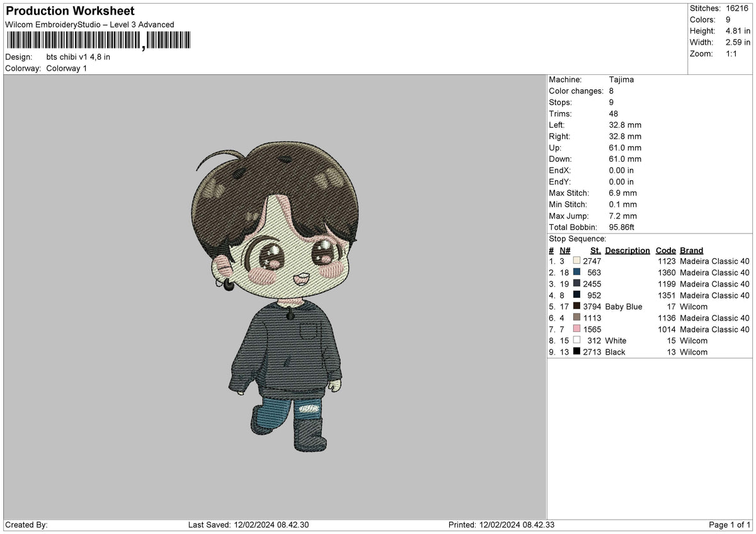Click the cream swatch for stop 1
The width and height of the screenshot is (756, 534).
(x=576, y=261)
